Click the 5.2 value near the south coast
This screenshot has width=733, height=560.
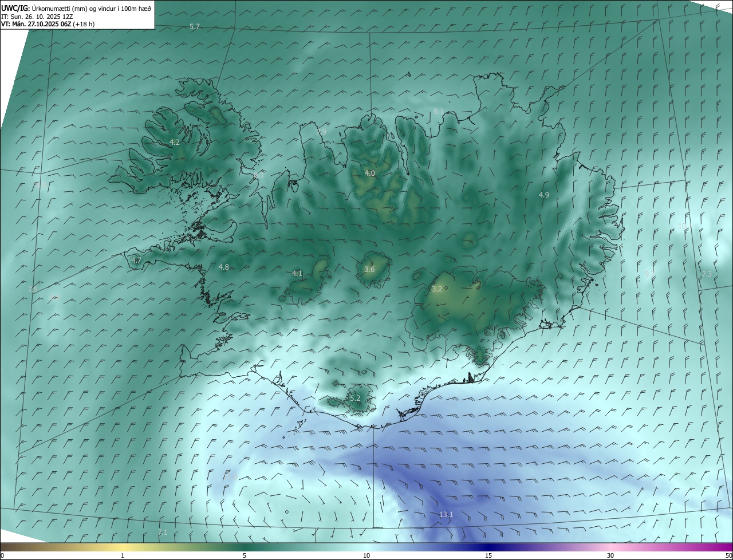(x=354, y=398)
